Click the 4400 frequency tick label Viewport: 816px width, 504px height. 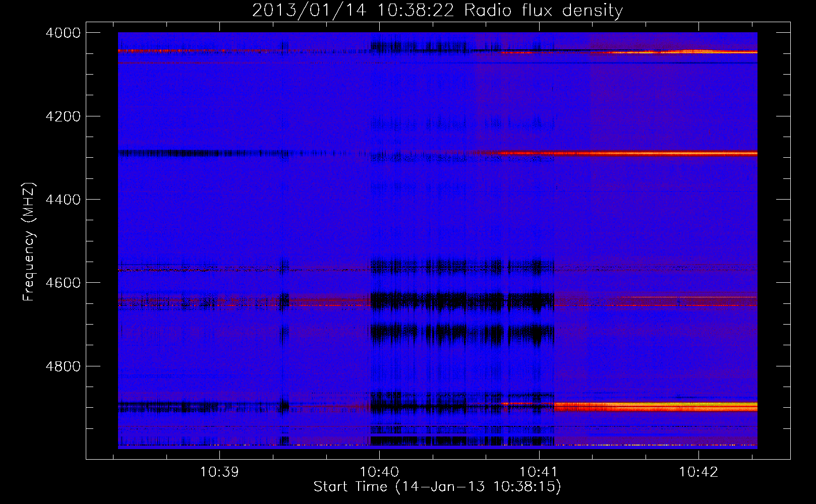[63, 200]
